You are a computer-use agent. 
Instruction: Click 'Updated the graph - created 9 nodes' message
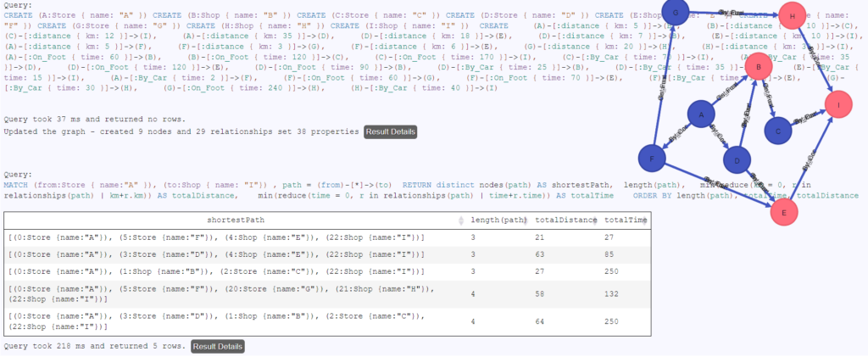[181, 131]
